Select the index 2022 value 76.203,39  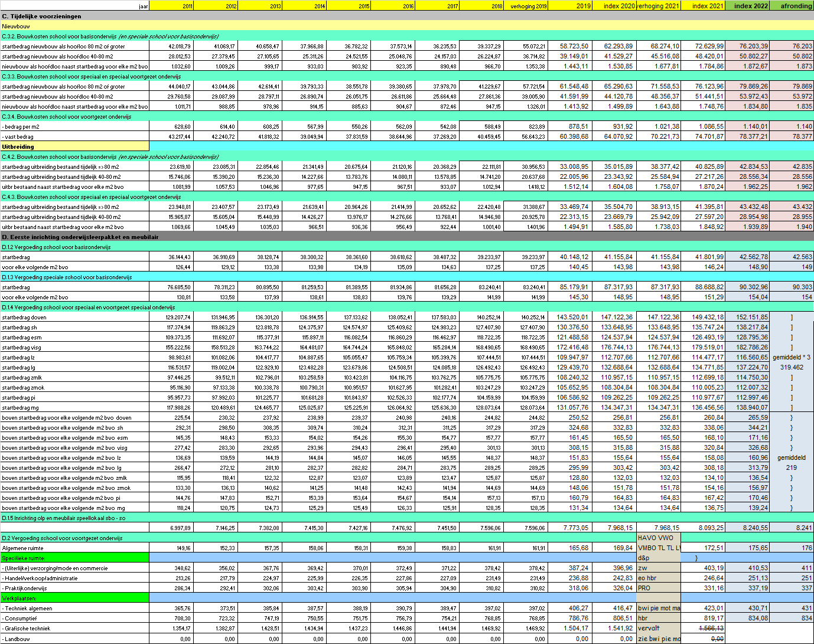[747, 46]
